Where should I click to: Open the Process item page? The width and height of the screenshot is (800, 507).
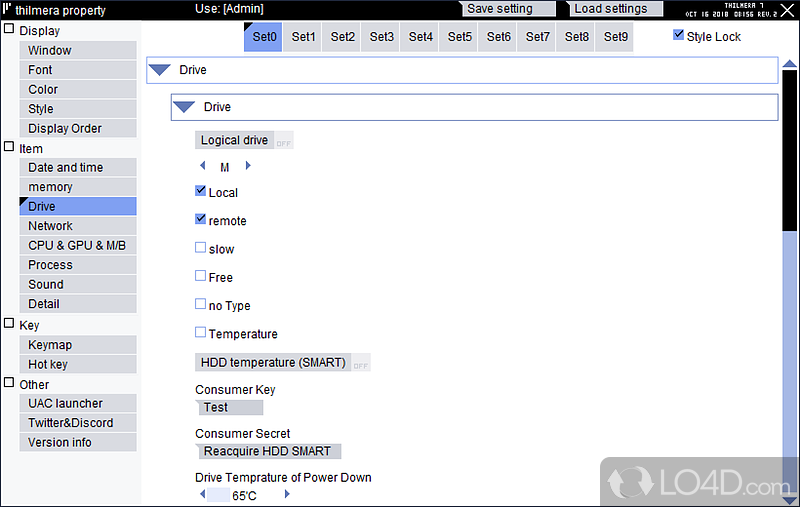(x=78, y=265)
